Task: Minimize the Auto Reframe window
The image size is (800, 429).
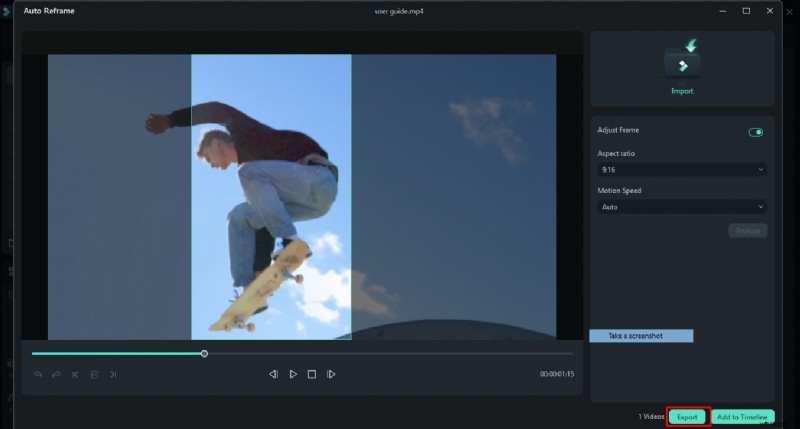Action: click(722, 11)
